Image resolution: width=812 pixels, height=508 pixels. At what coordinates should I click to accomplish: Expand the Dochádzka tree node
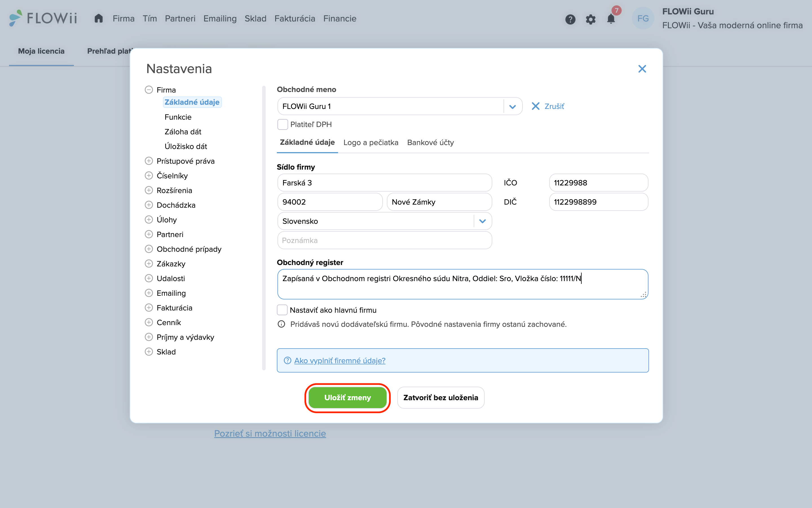pyautogui.click(x=149, y=205)
